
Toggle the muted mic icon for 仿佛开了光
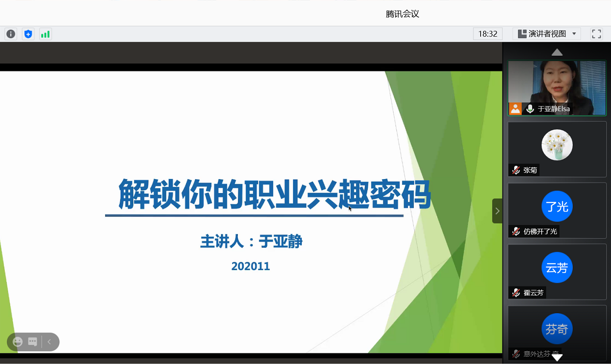coord(516,231)
